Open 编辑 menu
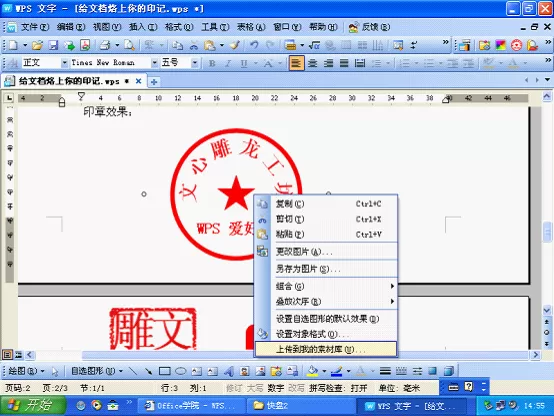Screen dimensions: 554x416 [x=71, y=27]
